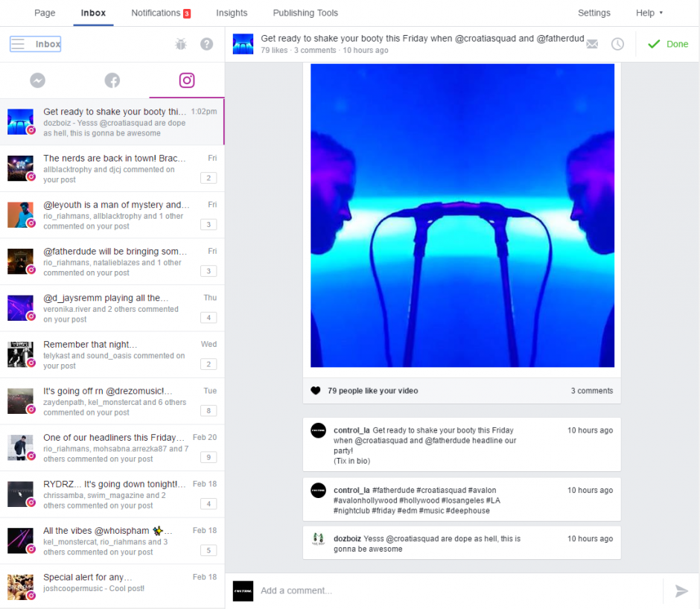Click the 5 comment count badge
700x609 pixels.
209,550
